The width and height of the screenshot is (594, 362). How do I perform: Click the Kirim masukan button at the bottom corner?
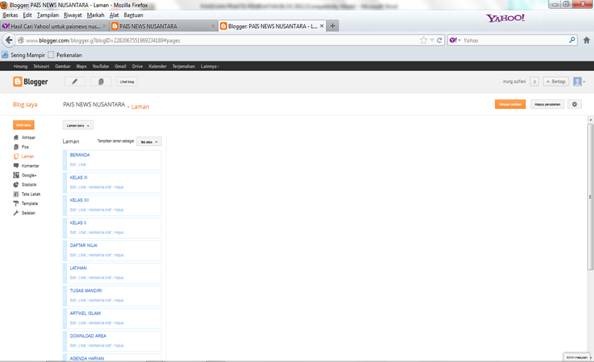point(577,357)
